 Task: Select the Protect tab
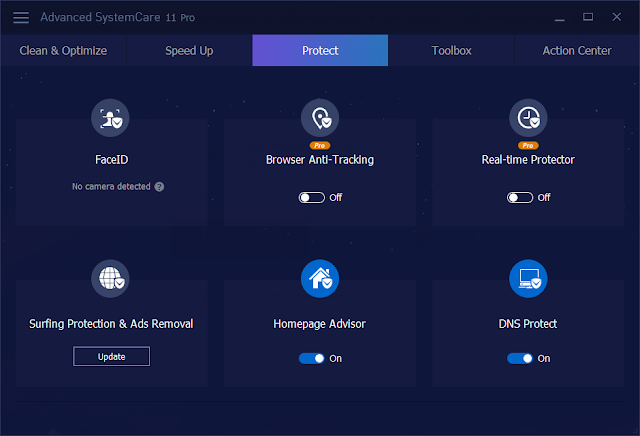click(x=320, y=50)
